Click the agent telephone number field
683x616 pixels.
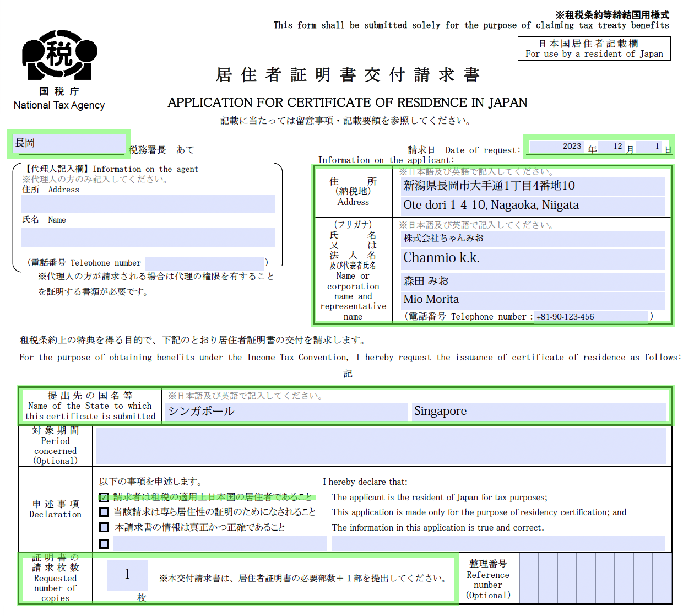204,263
